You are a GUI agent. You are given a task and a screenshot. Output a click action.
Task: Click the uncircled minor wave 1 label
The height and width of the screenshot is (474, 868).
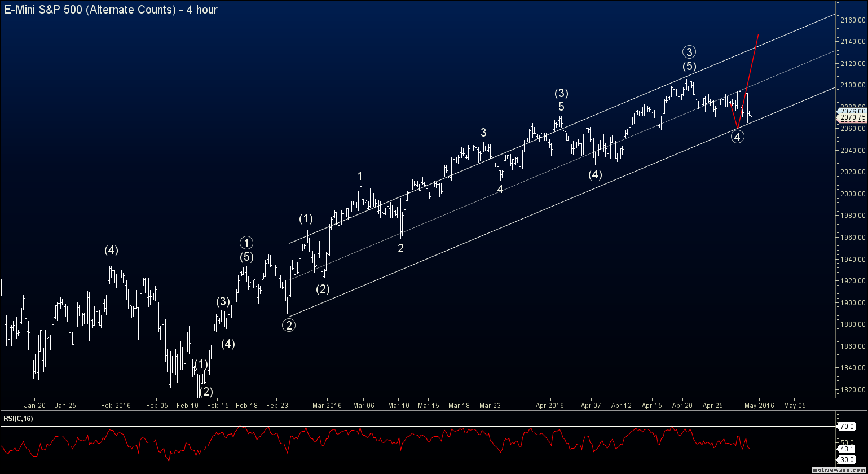pyautogui.click(x=360, y=176)
